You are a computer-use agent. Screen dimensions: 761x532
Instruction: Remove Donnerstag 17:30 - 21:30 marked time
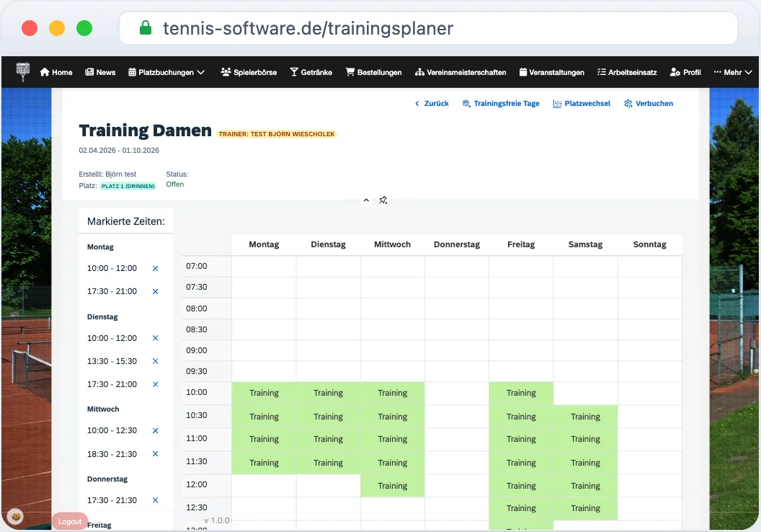[x=156, y=500]
